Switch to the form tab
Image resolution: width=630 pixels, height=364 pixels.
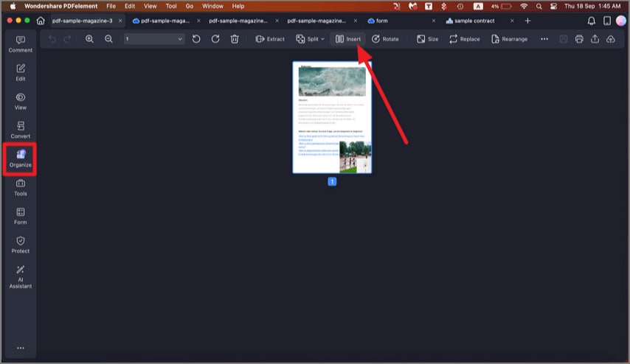click(381, 21)
